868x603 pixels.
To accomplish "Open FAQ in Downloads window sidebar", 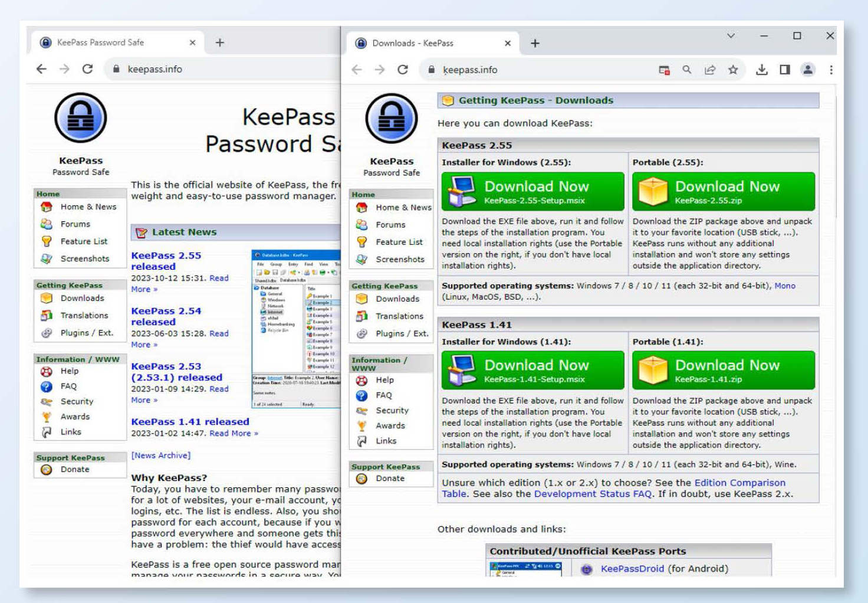I will pos(383,395).
